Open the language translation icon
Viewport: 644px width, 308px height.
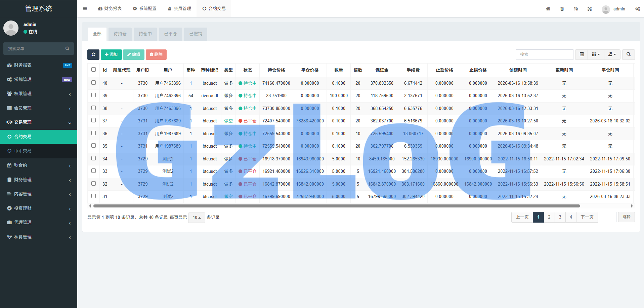tap(576, 9)
